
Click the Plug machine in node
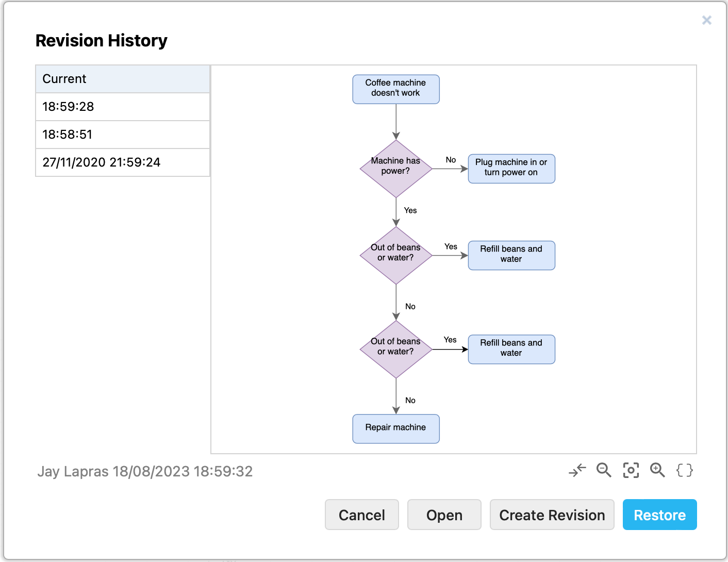(511, 169)
